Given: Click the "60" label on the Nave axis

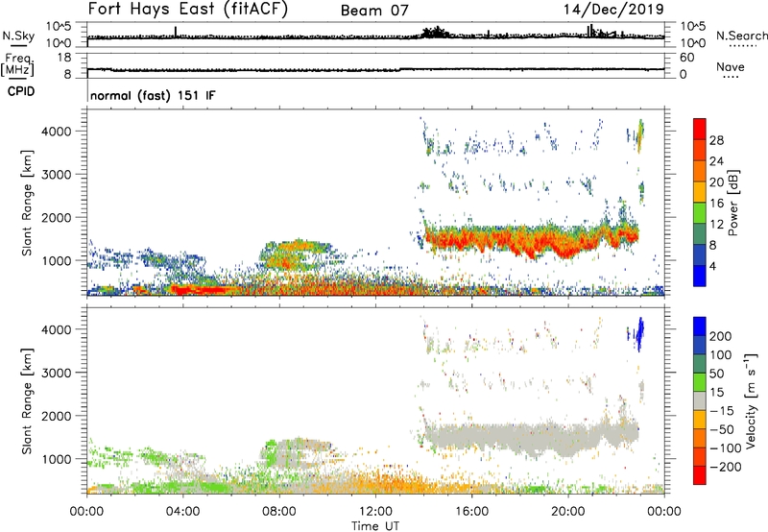Looking at the screenshot, I should point(686,58).
